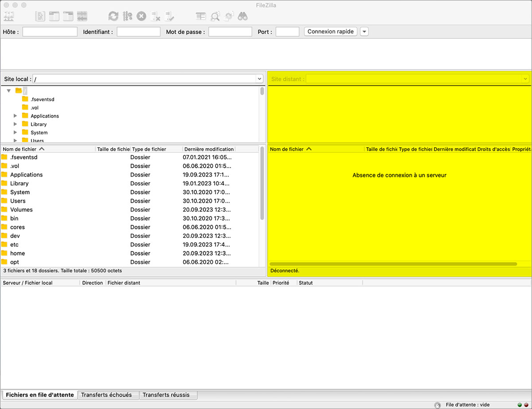This screenshot has height=409, width=532.
Task: Click the remote pane horizontal scrollbar
Action: click(393, 264)
